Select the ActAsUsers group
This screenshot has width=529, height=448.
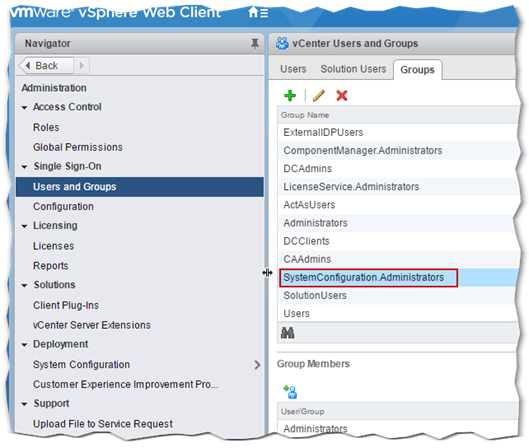point(398,205)
